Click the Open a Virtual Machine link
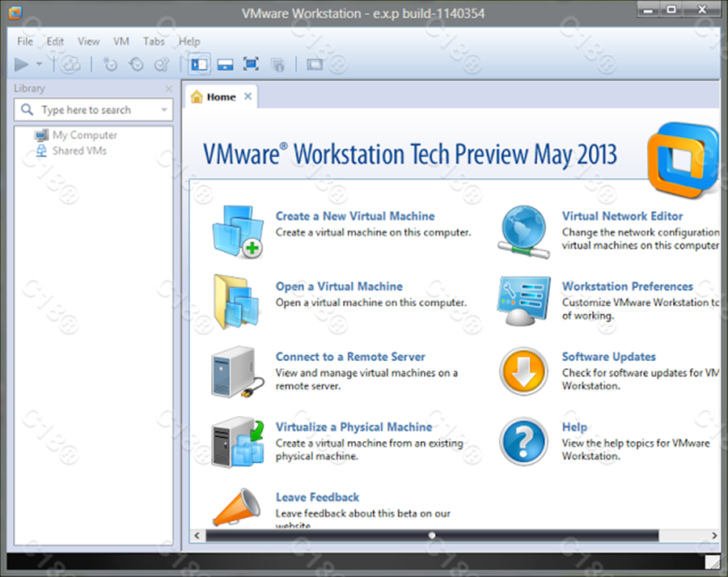 pos(339,286)
